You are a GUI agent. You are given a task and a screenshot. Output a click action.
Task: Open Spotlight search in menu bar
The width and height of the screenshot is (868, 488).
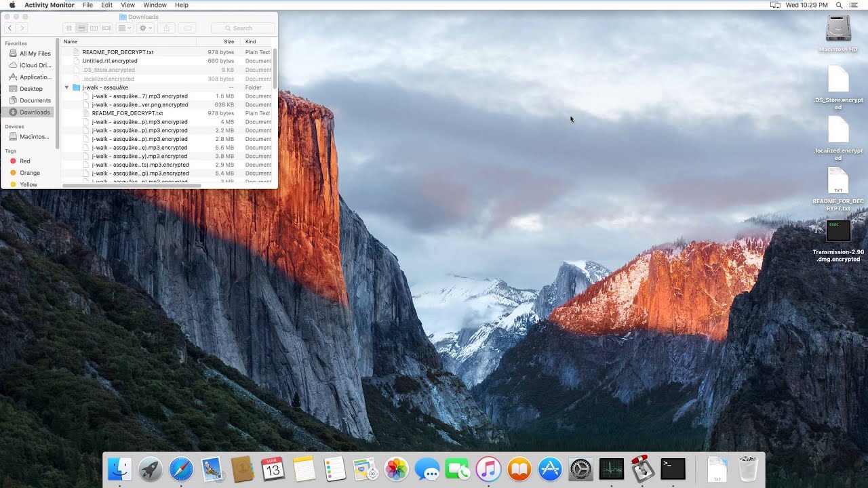pyautogui.click(x=839, y=5)
